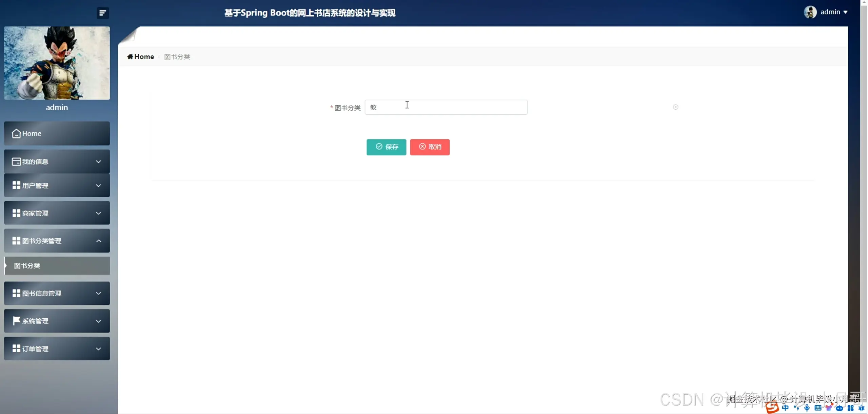Open the Sogou soft keyboard icon
Viewport: 868px width, 414px height.
click(x=818, y=408)
